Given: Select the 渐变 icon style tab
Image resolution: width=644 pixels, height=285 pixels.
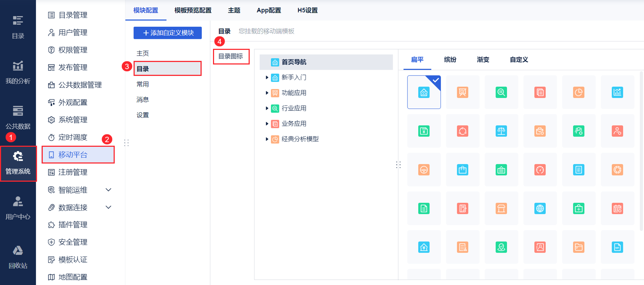Looking at the screenshot, I should [x=483, y=59].
